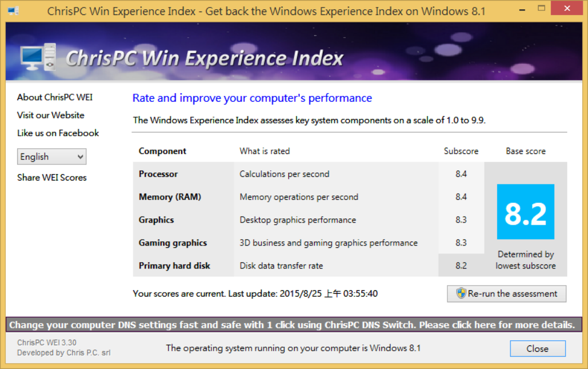Open the Visit our Website link
The image size is (588, 369).
[x=51, y=116]
